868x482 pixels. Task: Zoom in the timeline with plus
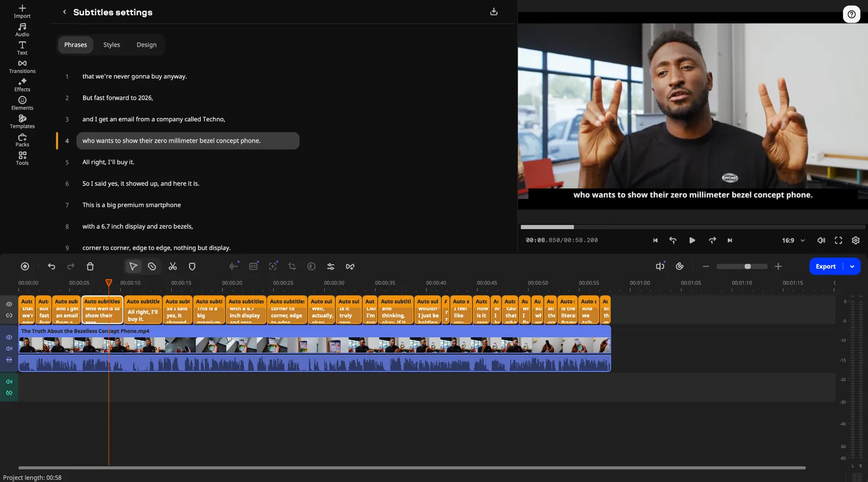click(x=778, y=267)
